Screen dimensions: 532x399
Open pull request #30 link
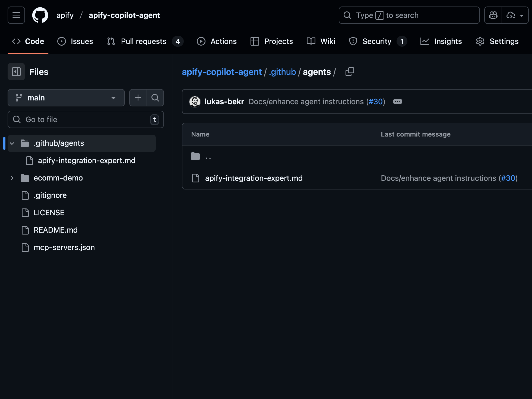(x=376, y=102)
